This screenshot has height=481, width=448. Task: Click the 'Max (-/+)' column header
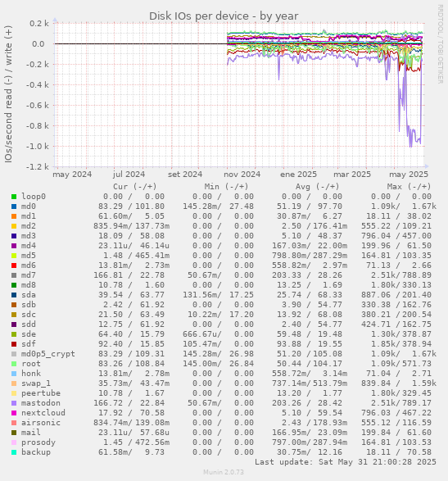click(409, 187)
